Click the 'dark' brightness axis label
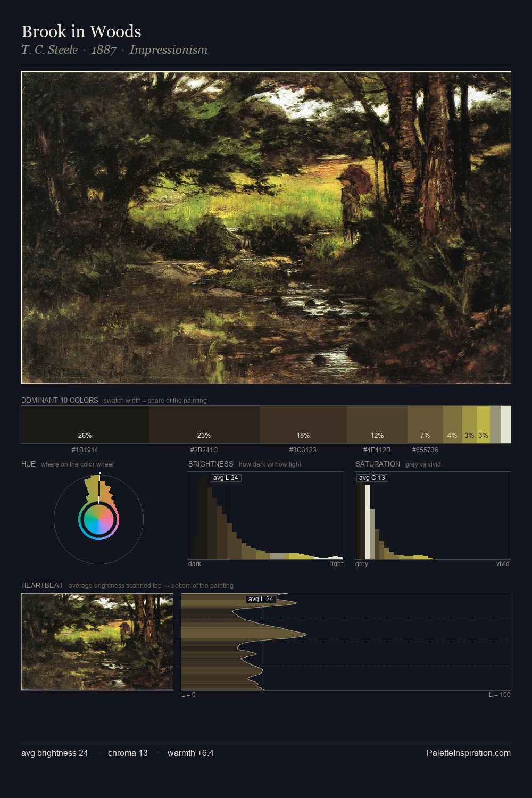The width and height of the screenshot is (532, 798). coord(195,564)
